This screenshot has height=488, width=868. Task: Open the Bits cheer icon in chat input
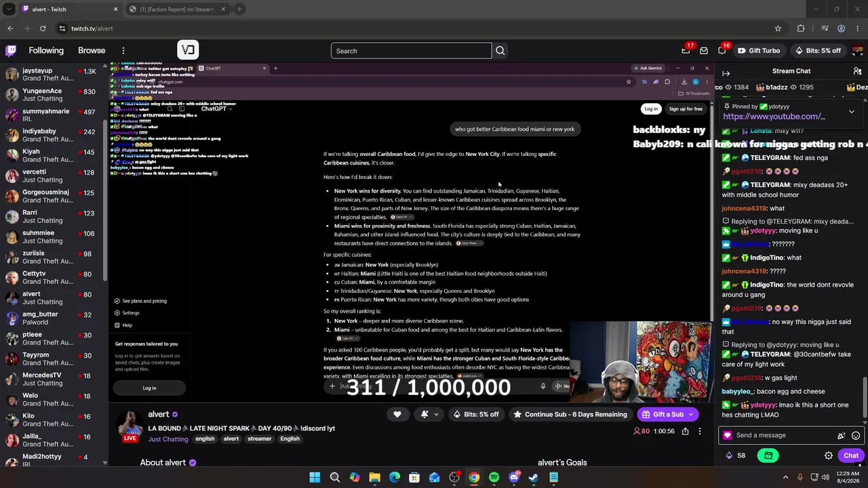coord(842,436)
